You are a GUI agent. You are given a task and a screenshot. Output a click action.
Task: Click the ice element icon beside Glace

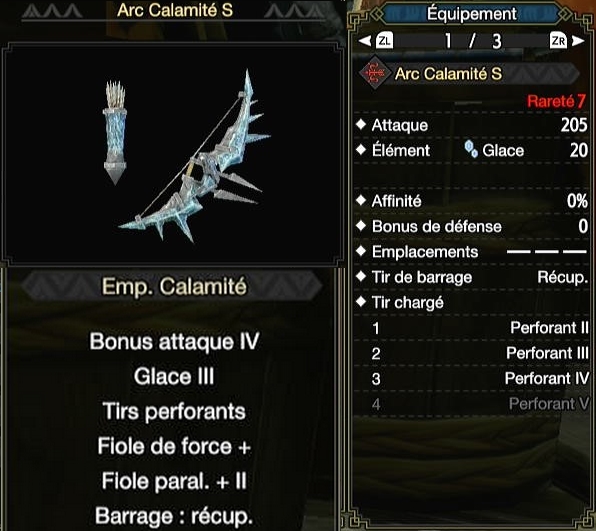coord(471,149)
